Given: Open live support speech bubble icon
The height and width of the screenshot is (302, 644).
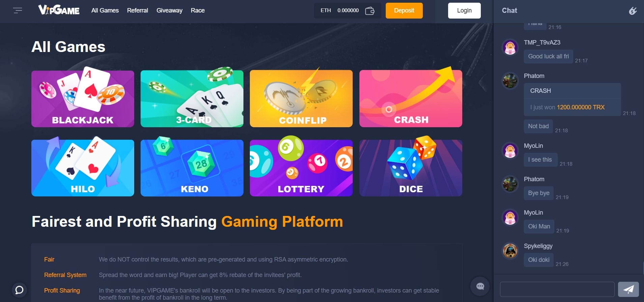Looking at the screenshot, I should (20, 290).
